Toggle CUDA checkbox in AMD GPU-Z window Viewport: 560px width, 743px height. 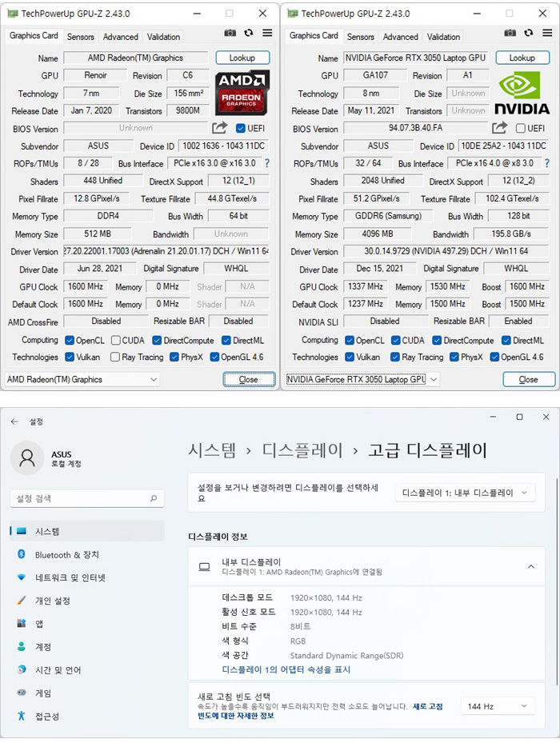pos(116,340)
